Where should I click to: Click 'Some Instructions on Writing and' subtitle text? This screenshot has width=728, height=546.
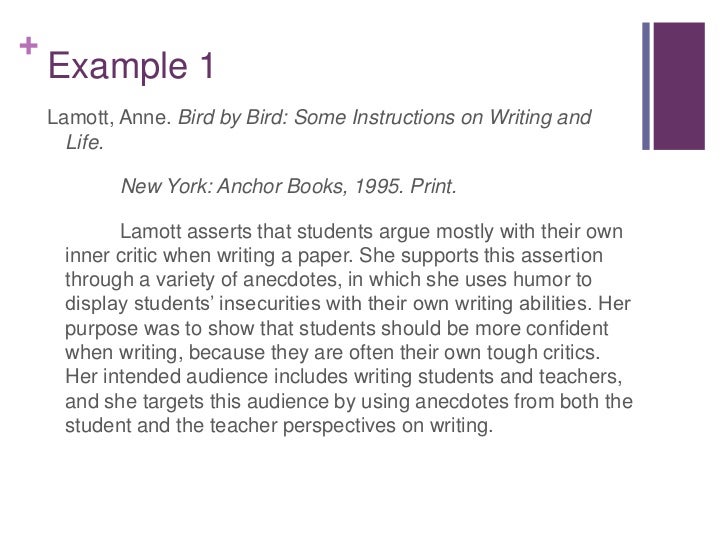[442, 117]
